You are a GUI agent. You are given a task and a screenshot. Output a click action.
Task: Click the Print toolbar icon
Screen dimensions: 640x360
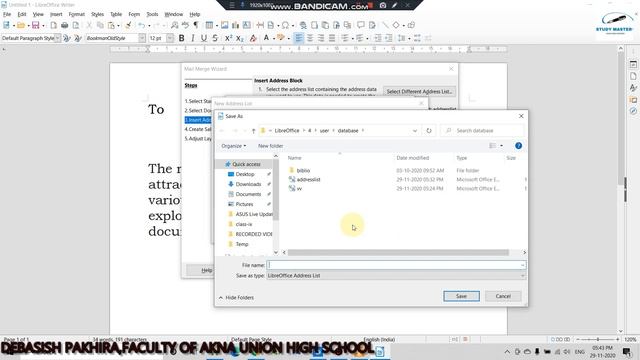point(64,25)
